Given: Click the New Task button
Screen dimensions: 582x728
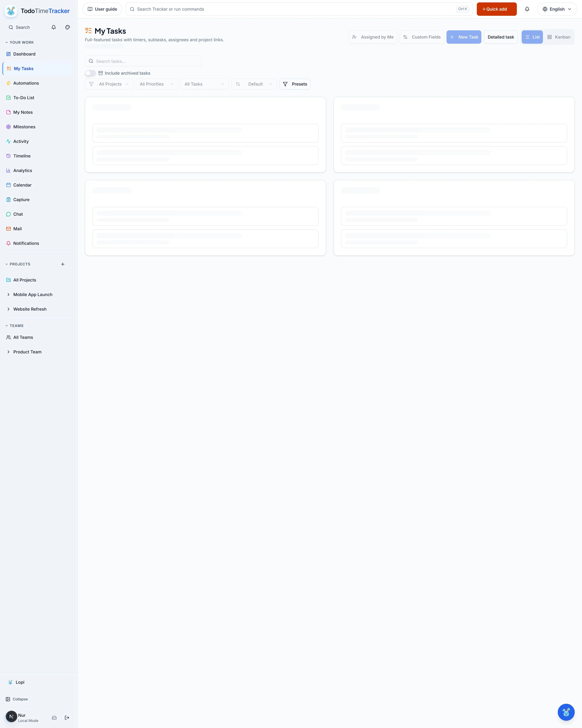Looking at the screenshot, I should tap(464, 37).
